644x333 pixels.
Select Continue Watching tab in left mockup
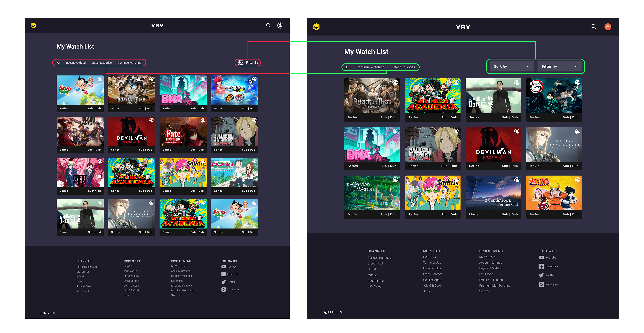(129, 63)
